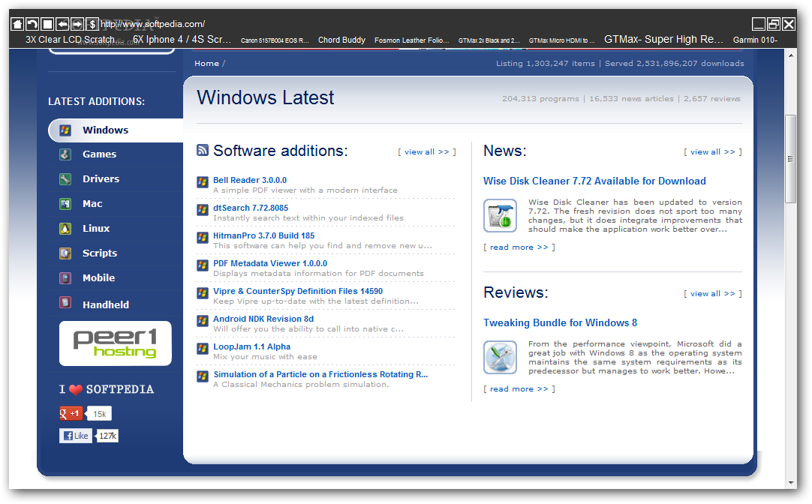Image resolution: width=812 pixels, height=504 pixels.
Task: Click the Wise Disk Cleaner thumbnail
Action: [501, 216]
